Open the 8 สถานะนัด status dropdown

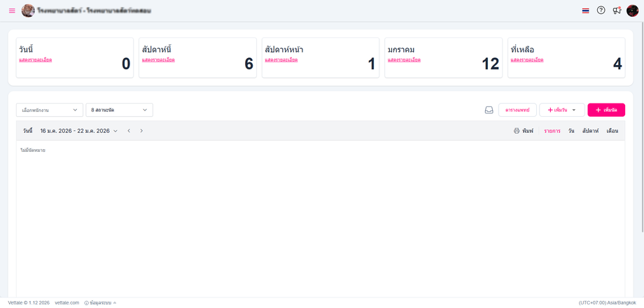click(120, 110)
